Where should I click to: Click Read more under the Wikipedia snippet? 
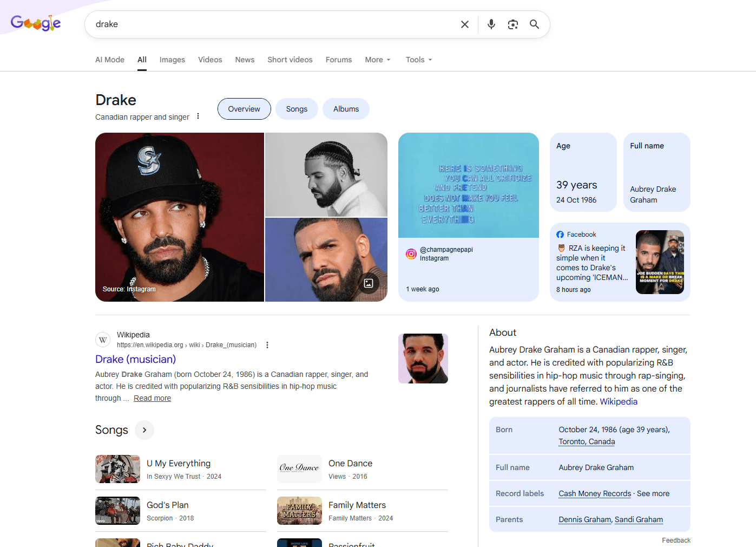[x=152, y=398]
